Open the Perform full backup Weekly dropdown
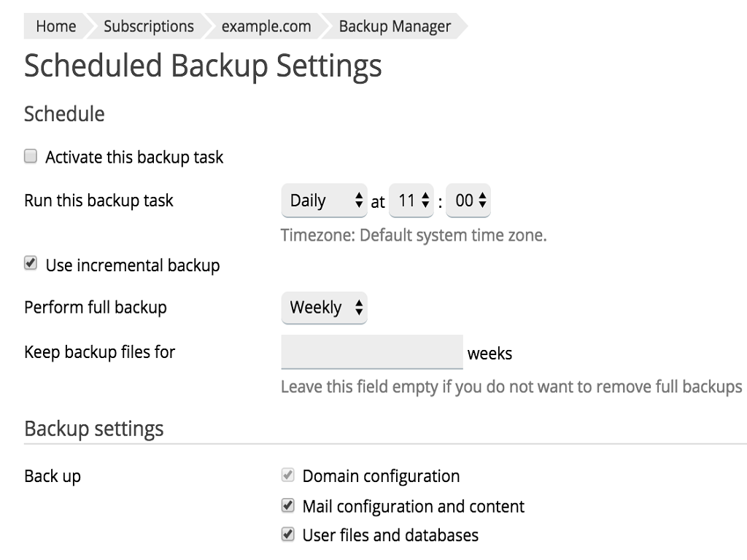Image resolution: width=747 pixels, height=560 pixels. click(323, 308)
